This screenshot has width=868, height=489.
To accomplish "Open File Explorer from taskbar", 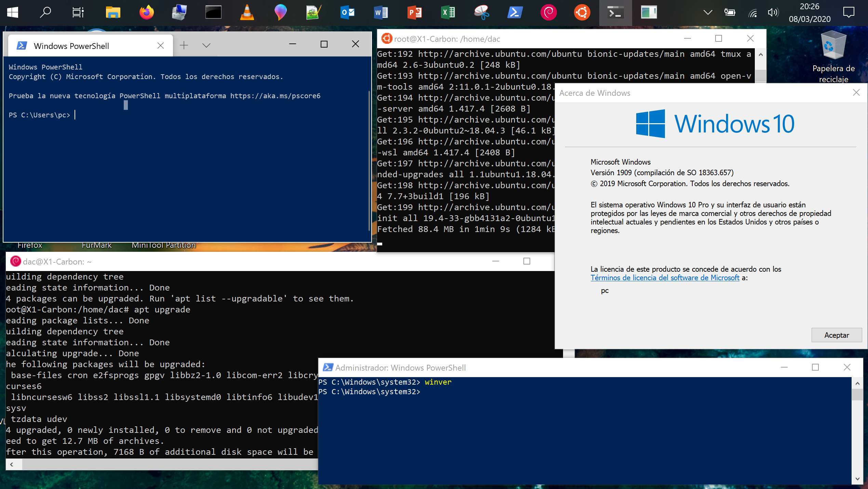I will tap(113, 13).
